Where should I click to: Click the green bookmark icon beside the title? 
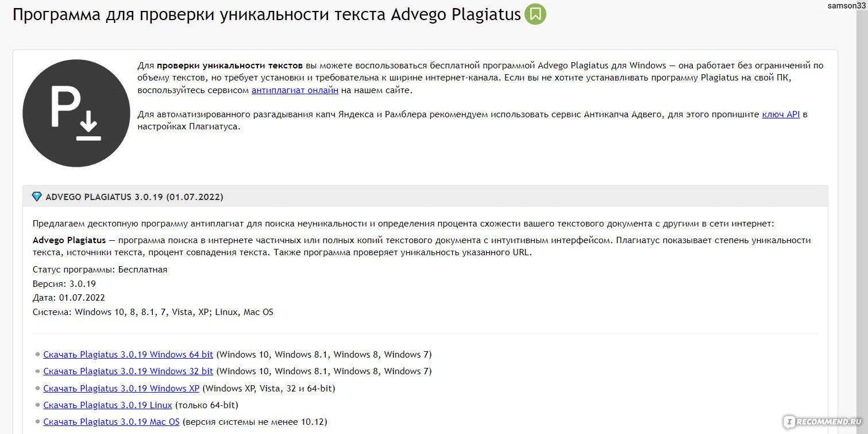tap(535, 14)
